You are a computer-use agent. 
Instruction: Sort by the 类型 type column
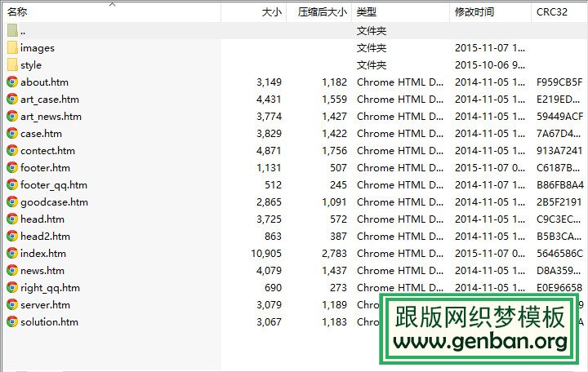(x=367, y=12)
